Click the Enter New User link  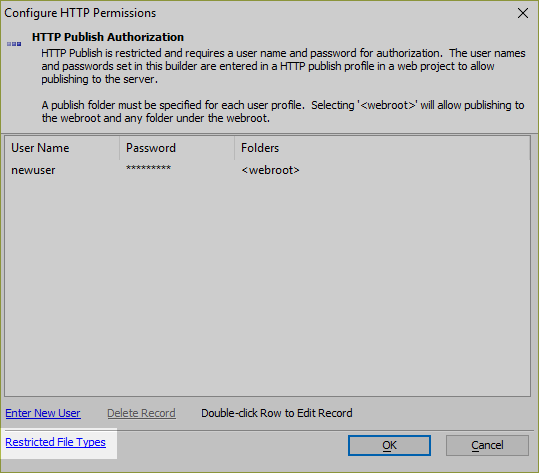(43, 413)
